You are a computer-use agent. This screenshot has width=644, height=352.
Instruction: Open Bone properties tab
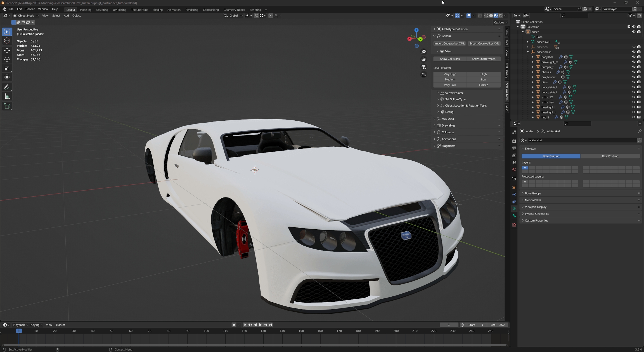514,216
